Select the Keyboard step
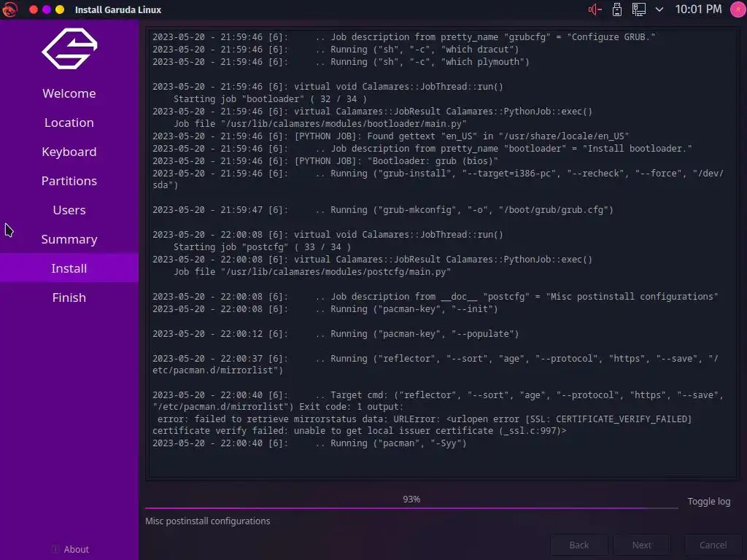Image resolution: width=747 pixels, height=560 pixels. pos(69,152)
